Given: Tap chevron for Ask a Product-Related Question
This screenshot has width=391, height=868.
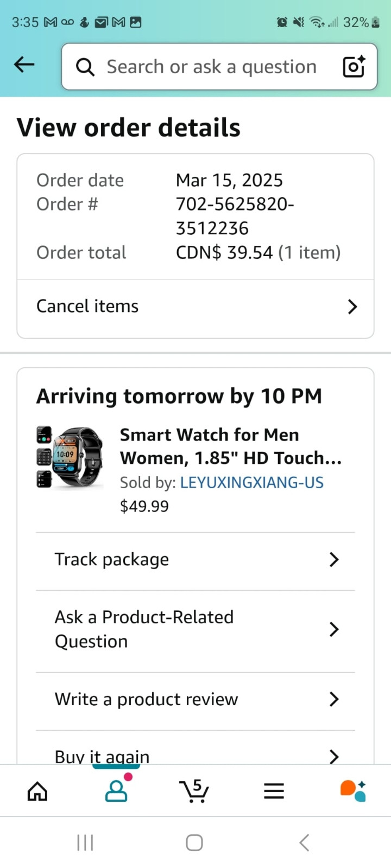Looking at the screenshot, I should (334, 630).
